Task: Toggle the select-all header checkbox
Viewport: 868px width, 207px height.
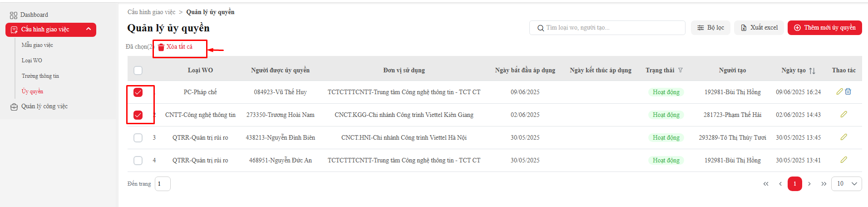Action: click(x=138, y=71)
